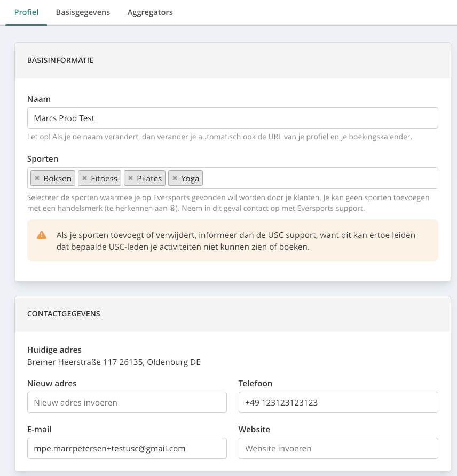Click the orange warning triangle icon
Viewport: 457px width, 476px height.
click(x=42, y=235)
